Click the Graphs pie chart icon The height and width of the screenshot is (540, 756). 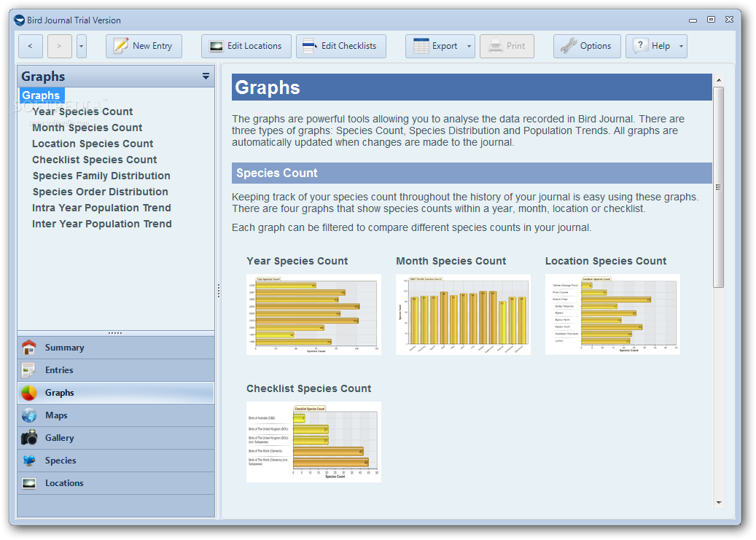click(x=29, y=393)
